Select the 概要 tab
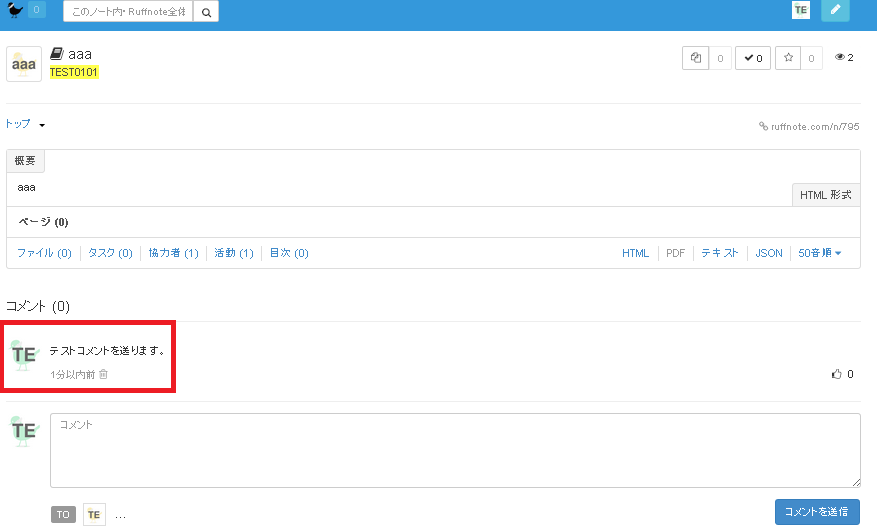 [25, 161]
